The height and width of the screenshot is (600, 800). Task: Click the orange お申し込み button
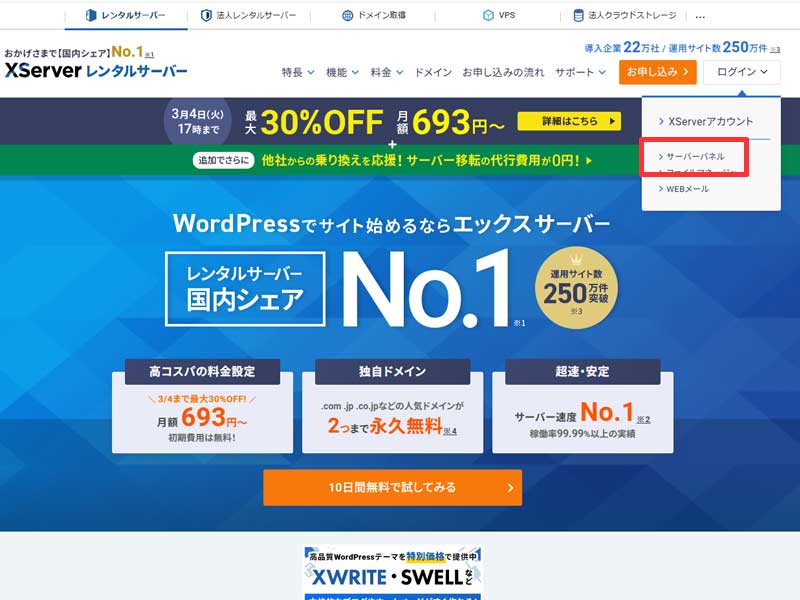point(658,72)
